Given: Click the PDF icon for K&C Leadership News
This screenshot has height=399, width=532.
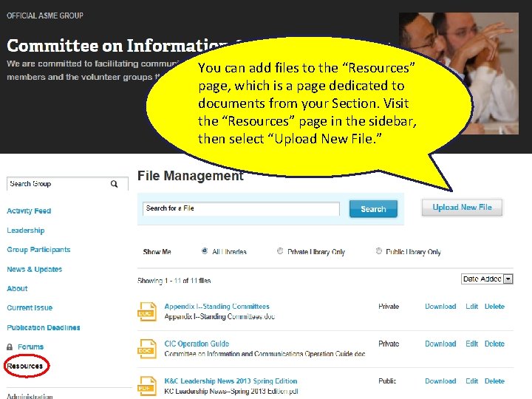Looking at the screenshot, I should coord(147,386).
